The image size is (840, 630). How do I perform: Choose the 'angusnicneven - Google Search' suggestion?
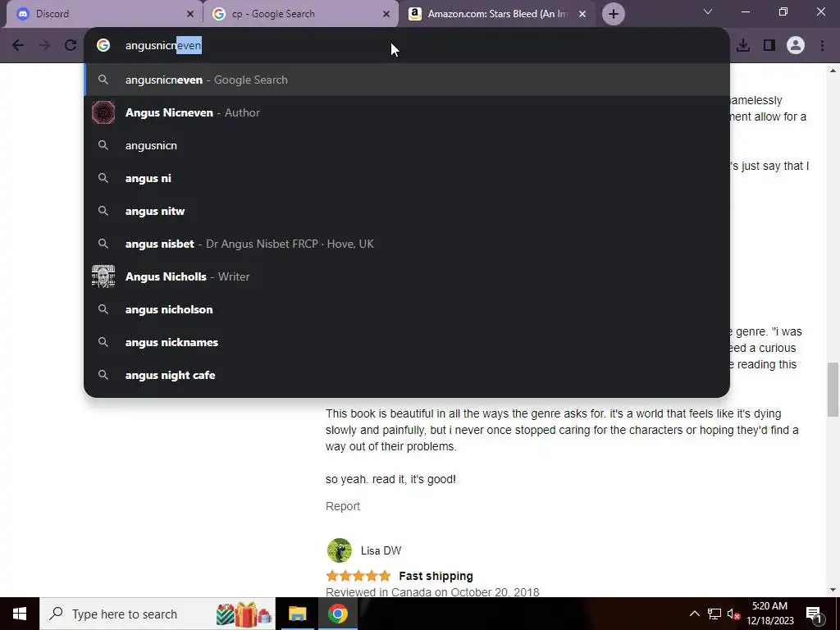[407, 80]
